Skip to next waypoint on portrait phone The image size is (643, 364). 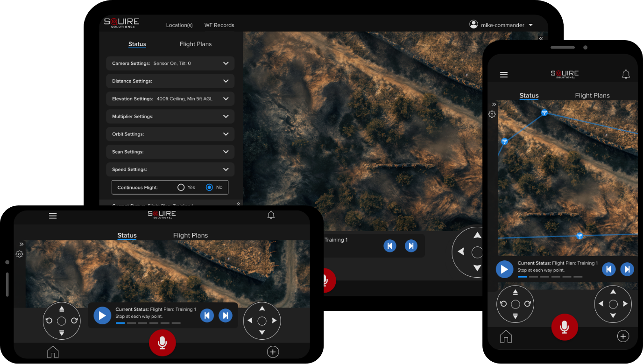pyautogui.click(x=627, y=269)
